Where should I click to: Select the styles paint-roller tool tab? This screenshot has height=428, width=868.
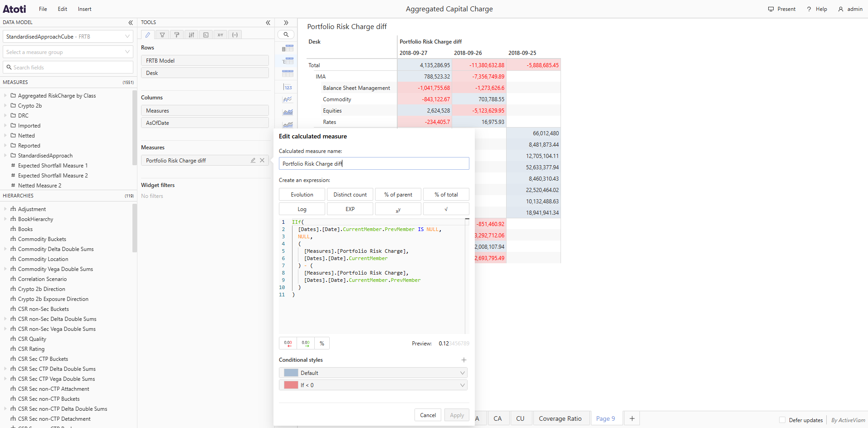pos(176,34)
